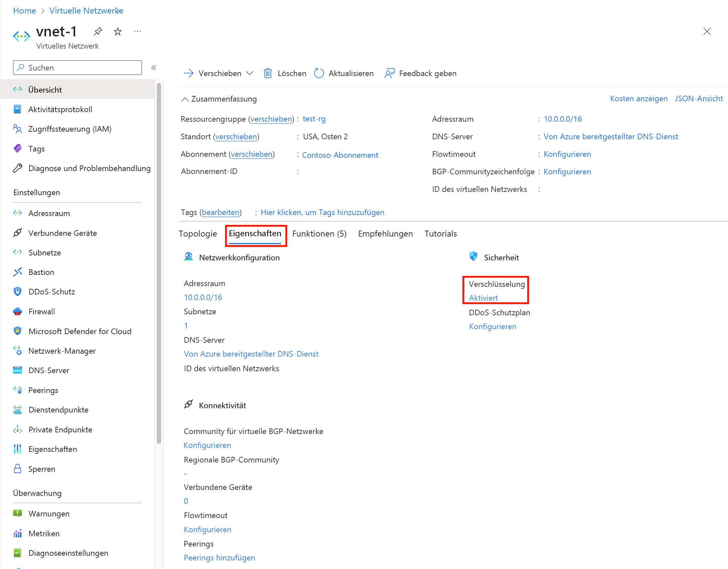Open Bastion settings
The height and width of the screenshot is (569, 728).
point(41,272)
